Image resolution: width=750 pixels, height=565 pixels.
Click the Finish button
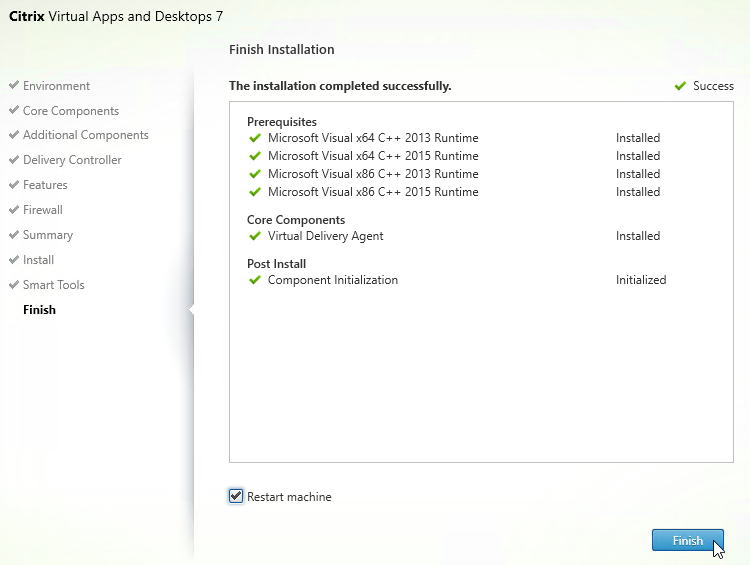coord(687,540)
